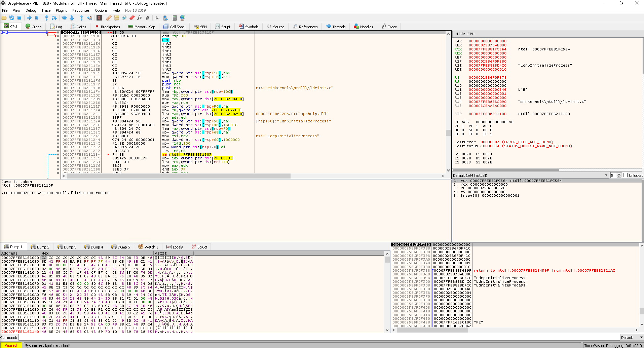Click the Paused status indicator
The width and height of the screenshot is (644, 348).
(11, 345)
